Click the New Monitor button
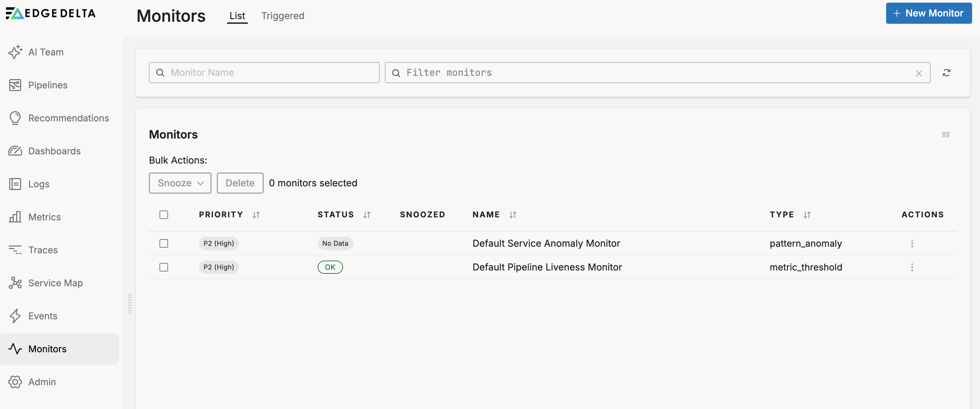Viewport: 980px width, 409px height. pos(928,13)
